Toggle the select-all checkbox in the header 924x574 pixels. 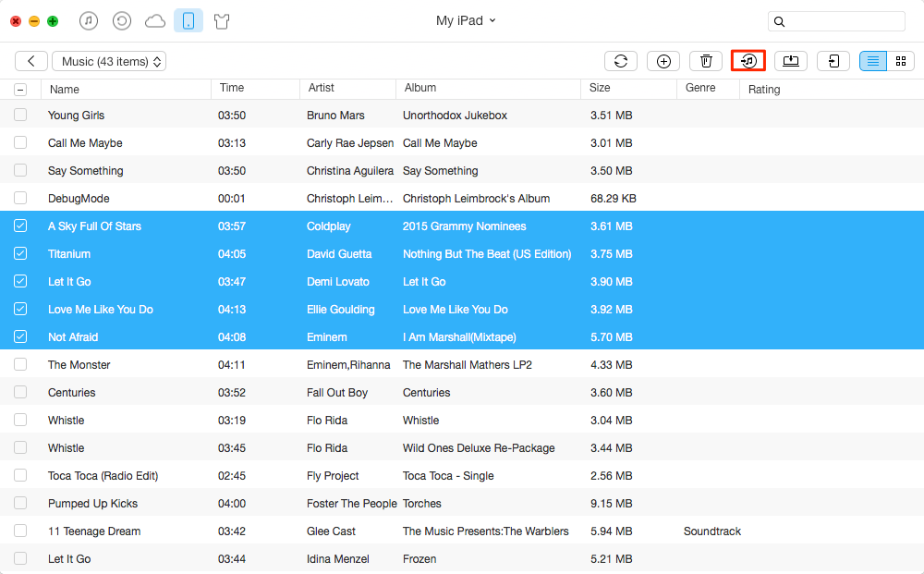coord(20,90)
